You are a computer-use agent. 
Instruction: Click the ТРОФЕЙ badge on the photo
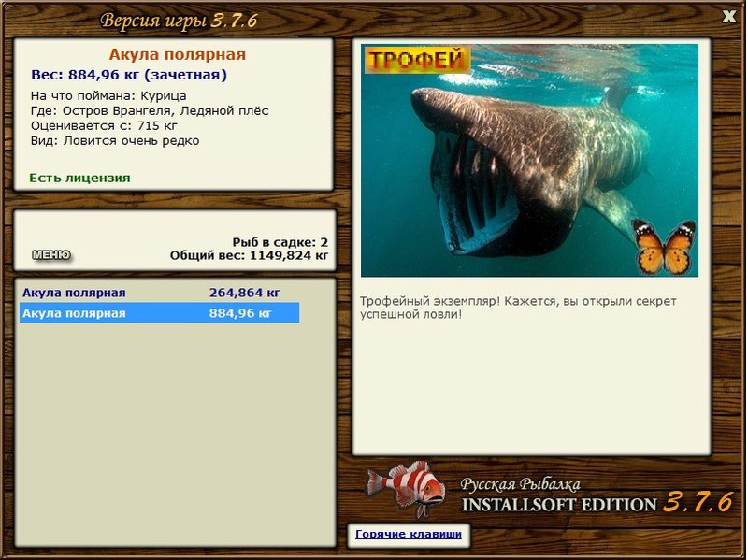(417, 60)
